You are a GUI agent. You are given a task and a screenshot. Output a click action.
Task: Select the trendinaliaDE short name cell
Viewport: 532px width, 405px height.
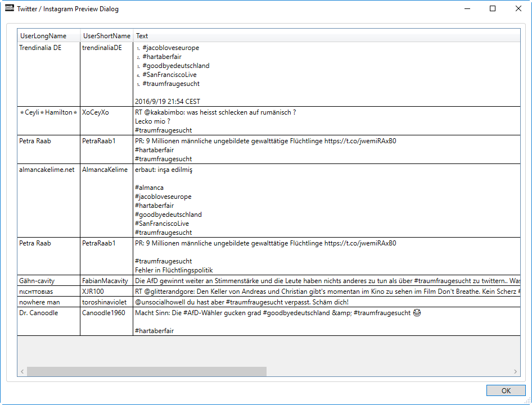[x=106, y=74]
